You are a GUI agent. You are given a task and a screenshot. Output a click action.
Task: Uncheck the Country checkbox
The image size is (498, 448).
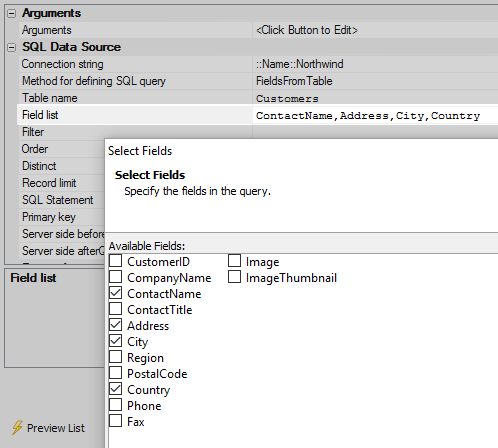click(x=116, y=389)
